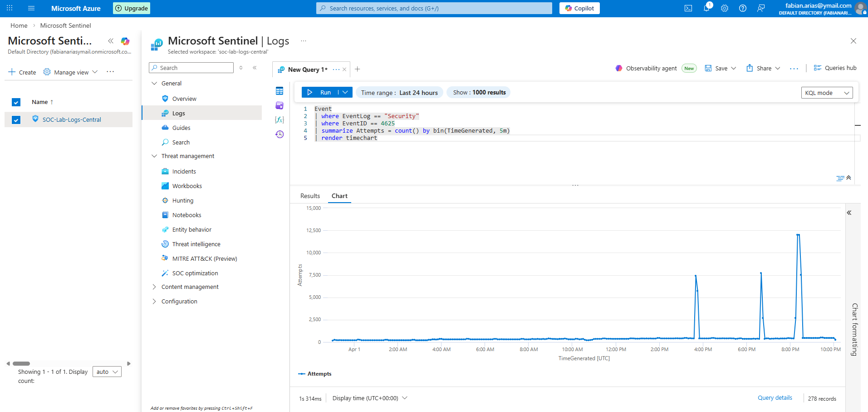
Task: Open the Cloud Shell icon in top bar
Action: (x=688, y=8)
